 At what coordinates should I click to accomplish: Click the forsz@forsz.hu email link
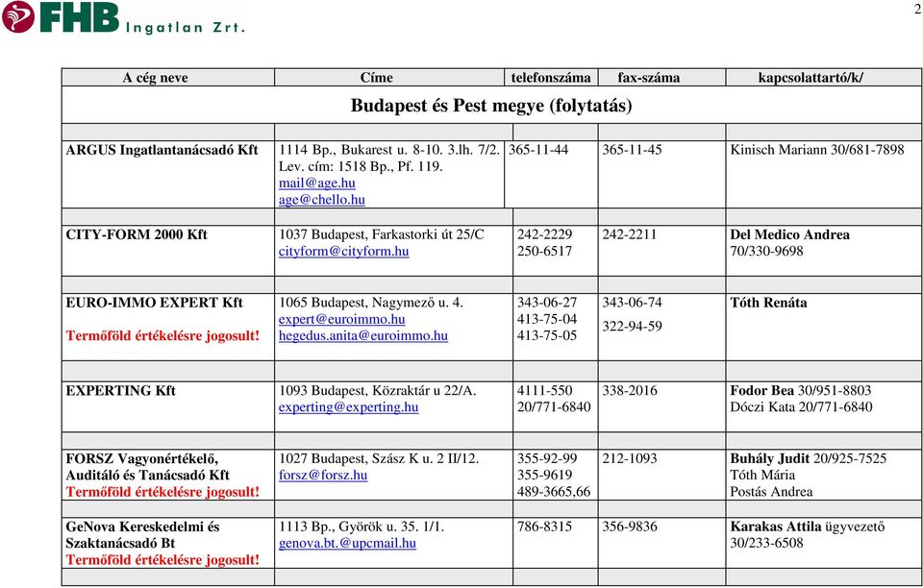(x=323, y=475)
